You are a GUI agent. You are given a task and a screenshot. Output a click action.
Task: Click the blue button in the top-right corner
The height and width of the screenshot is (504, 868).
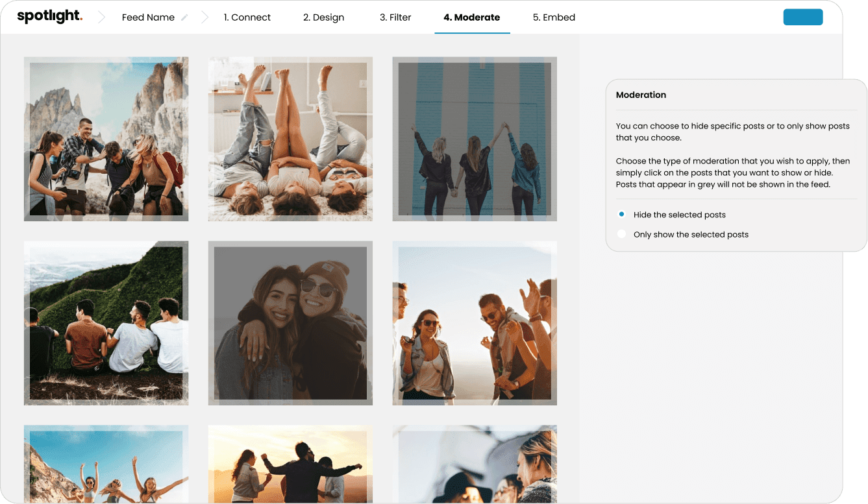tap(802, 17)
